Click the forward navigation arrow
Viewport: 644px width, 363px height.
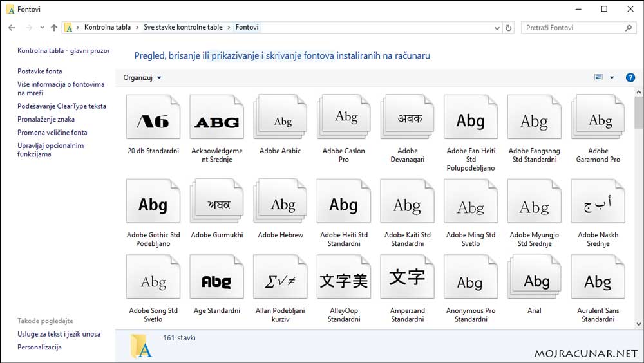pos(29,28)
